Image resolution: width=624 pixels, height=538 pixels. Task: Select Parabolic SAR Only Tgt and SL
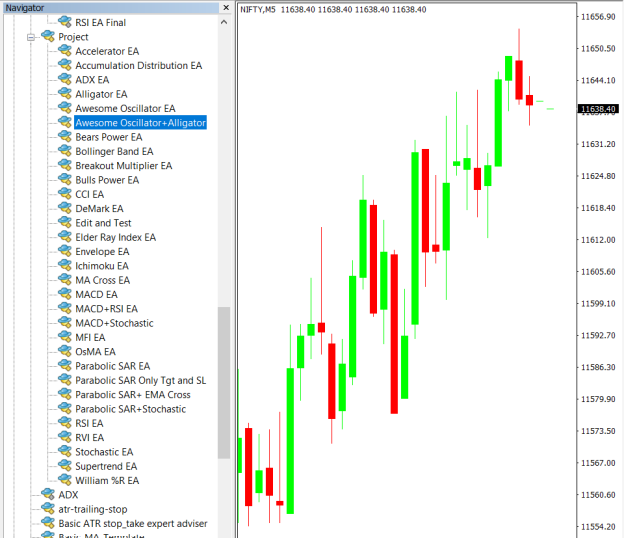click(x=141, y=380)
